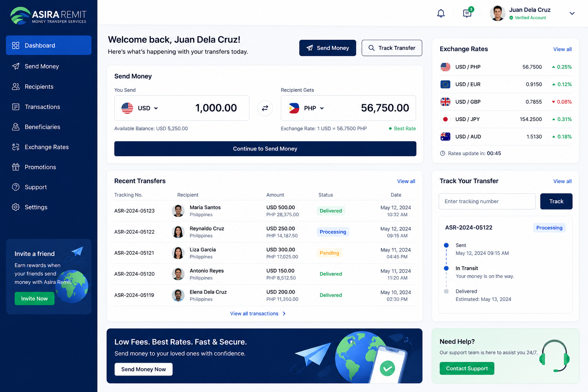588x392 pixels.
Task: Click the Recipients people icon
Action: tap(16, 87)
